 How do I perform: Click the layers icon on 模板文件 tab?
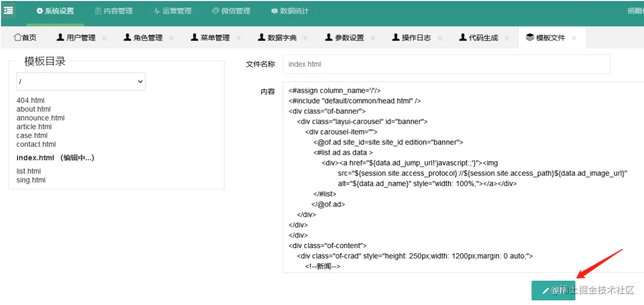[x=530, y=37]
